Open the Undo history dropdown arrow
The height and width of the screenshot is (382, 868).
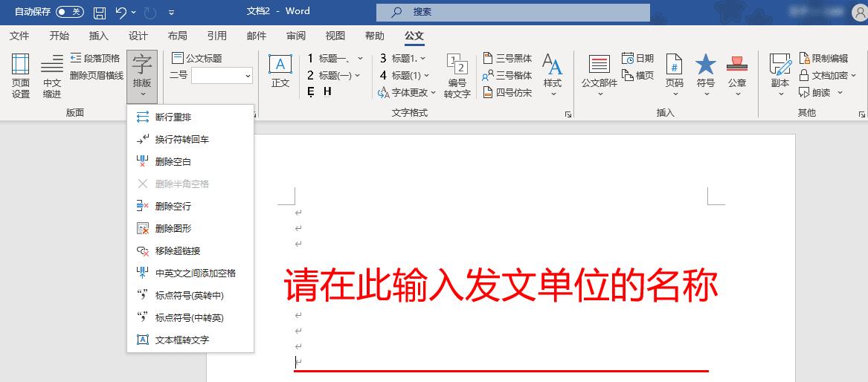pos(135,12)
